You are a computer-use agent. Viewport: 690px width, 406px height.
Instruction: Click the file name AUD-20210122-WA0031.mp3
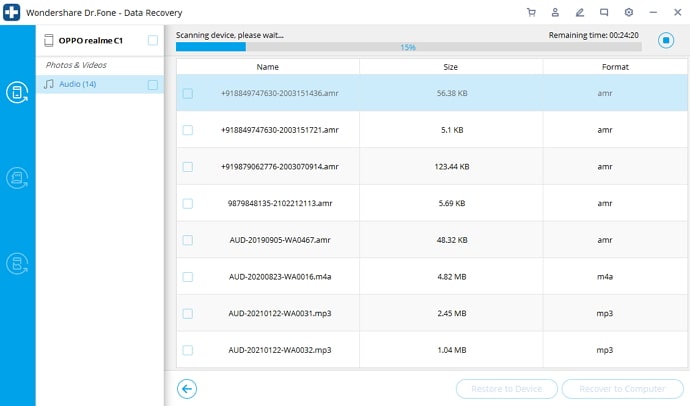tap(280, 313)
